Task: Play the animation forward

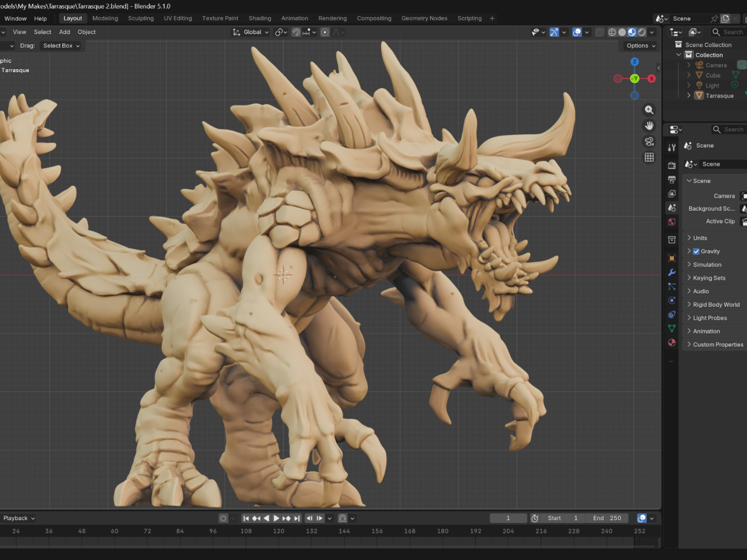Action: pyautogui.click(x=276, y=518)
